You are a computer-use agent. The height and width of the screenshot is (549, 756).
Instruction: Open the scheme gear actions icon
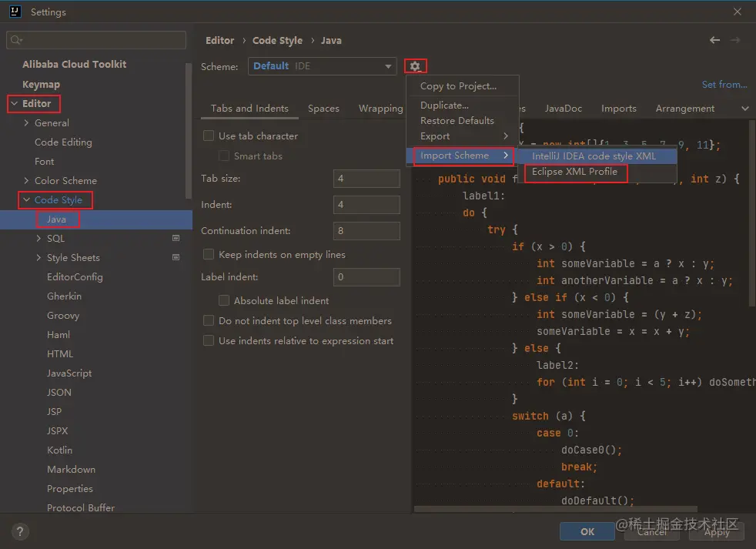coord(415,66)
